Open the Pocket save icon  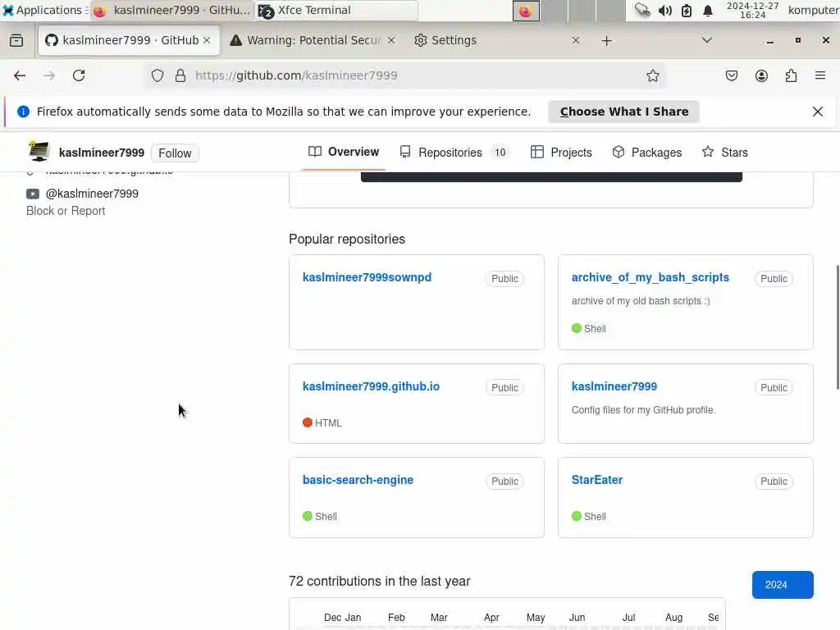[731, 75]
